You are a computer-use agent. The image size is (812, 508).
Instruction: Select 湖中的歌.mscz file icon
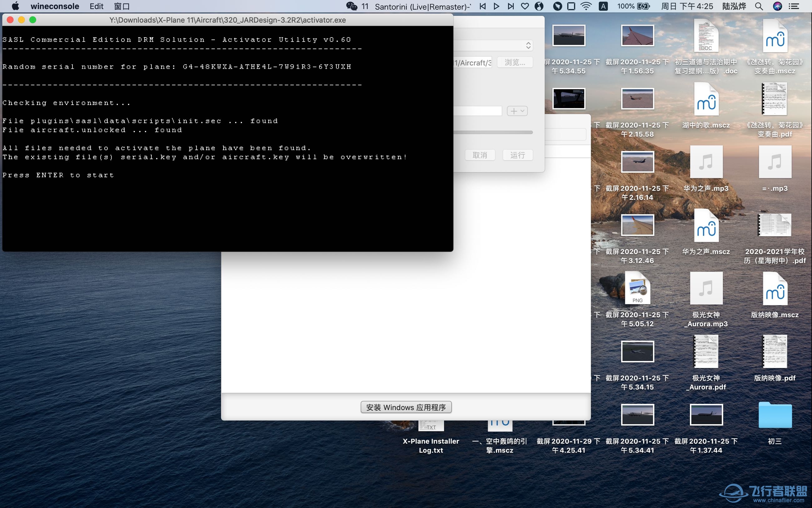coord(706,99)
